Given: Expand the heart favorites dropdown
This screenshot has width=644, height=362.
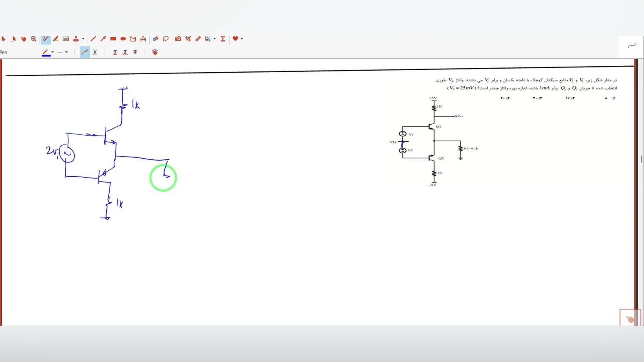Looking at the screenshot, I should point(242,39).
